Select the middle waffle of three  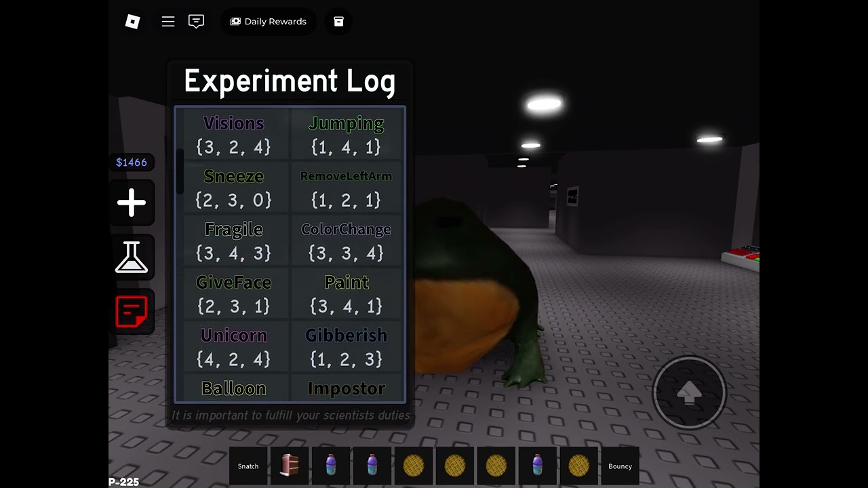[455, 466]
